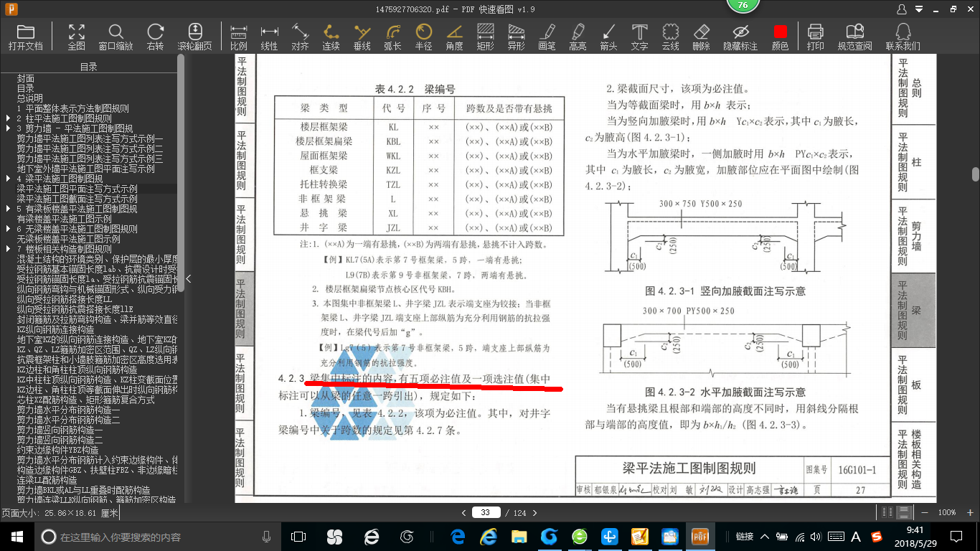
Task: Select the 比例 scale tool
Action: coord(239,37)
